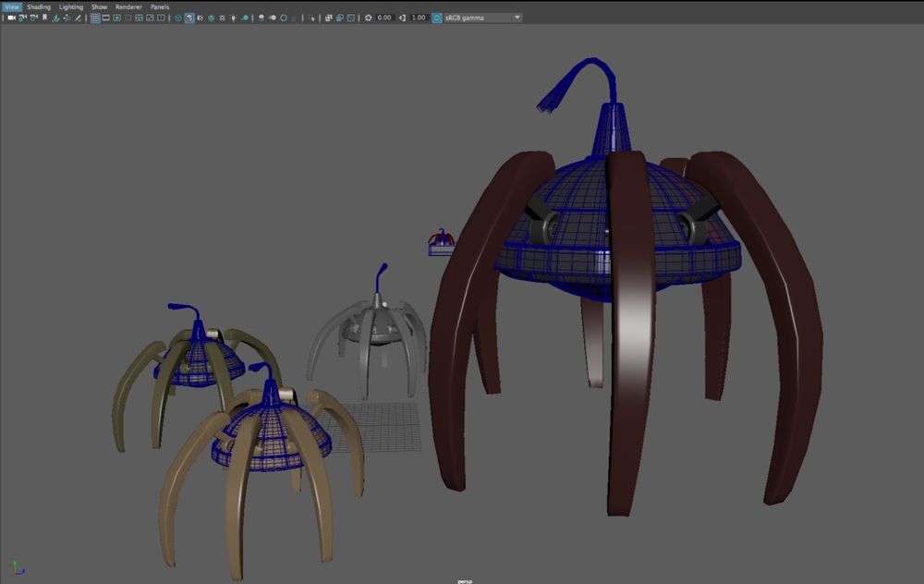
Task: Edit the gamma value field 1.00
Action: (x=419, y=18)
